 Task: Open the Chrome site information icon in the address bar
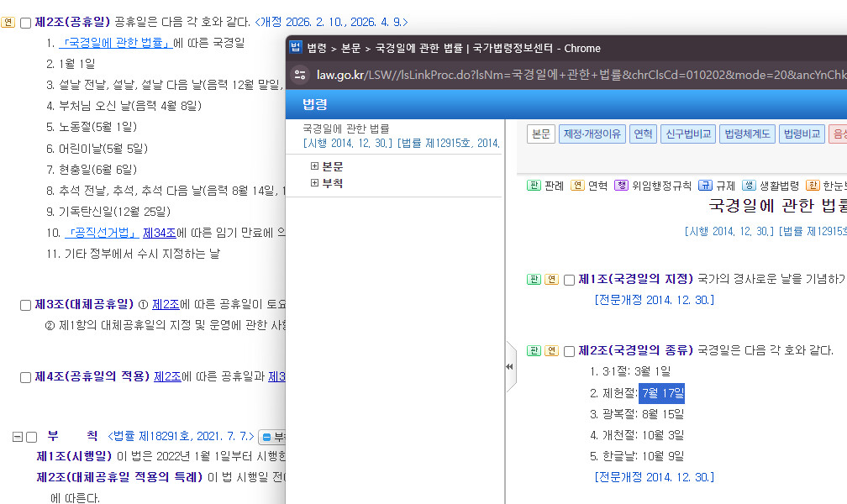(300, 75)
